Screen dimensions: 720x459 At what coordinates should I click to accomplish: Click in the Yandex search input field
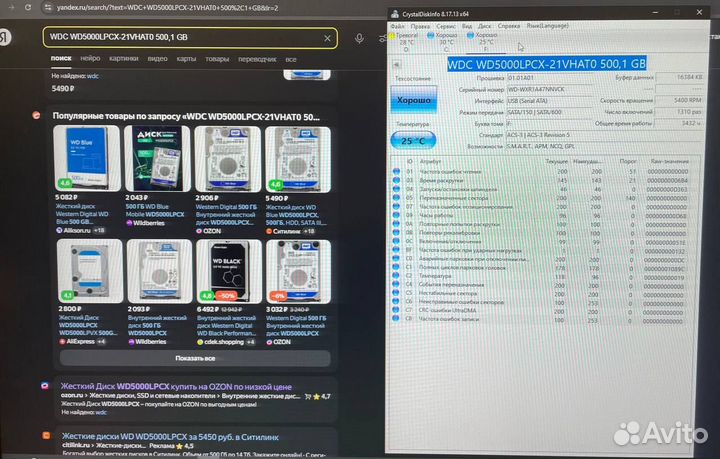click(184, 37)
